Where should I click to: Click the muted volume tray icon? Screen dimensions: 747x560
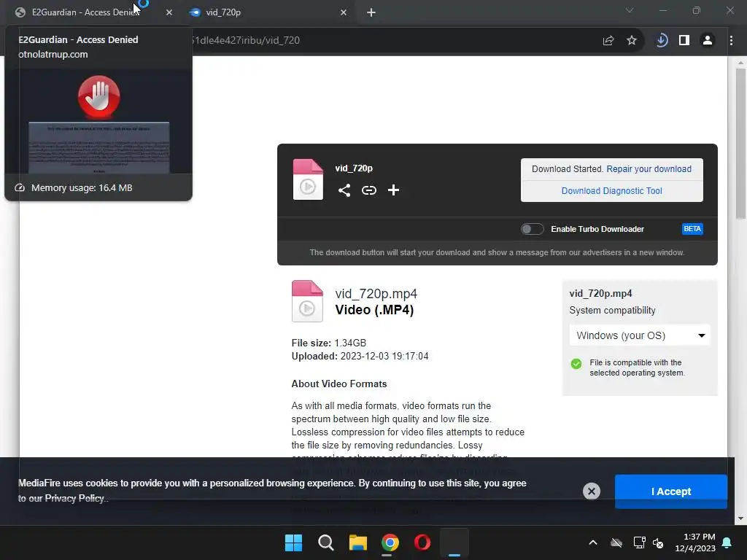tap(658, 542)
